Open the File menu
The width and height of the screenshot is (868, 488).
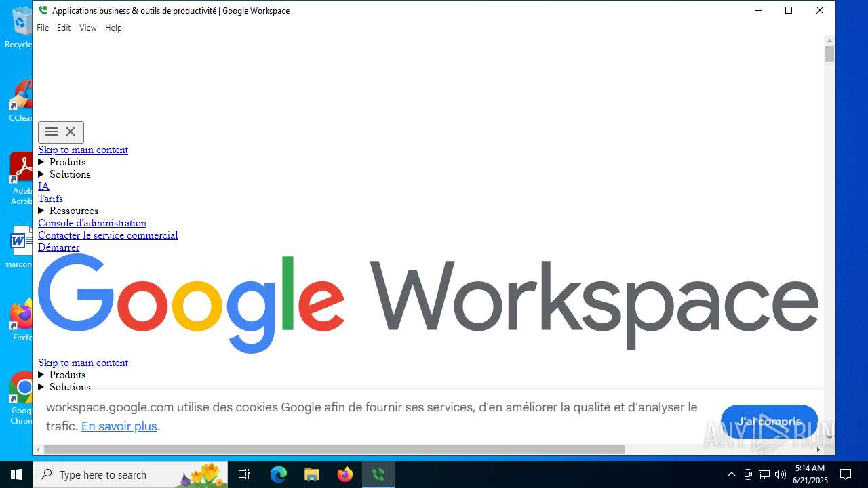click(x=43, y=28)
